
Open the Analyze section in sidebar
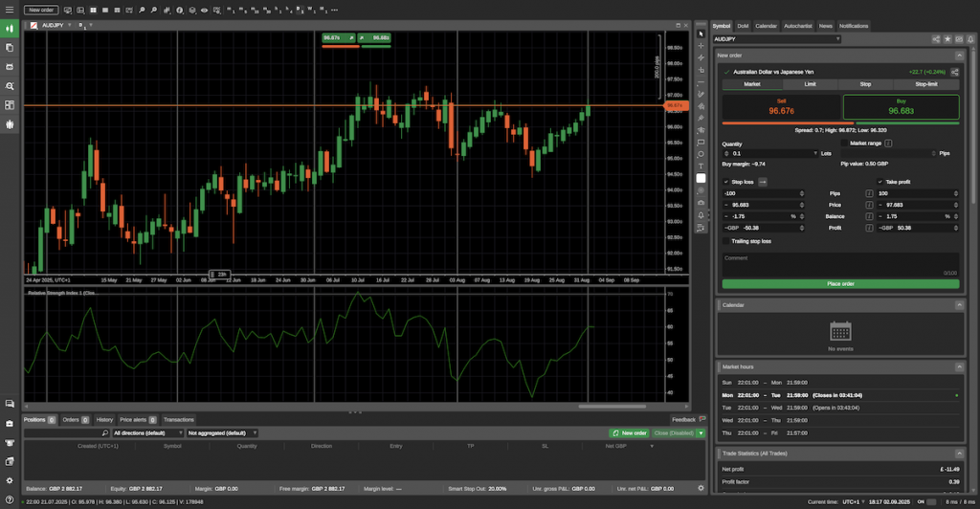click(10, 86)
